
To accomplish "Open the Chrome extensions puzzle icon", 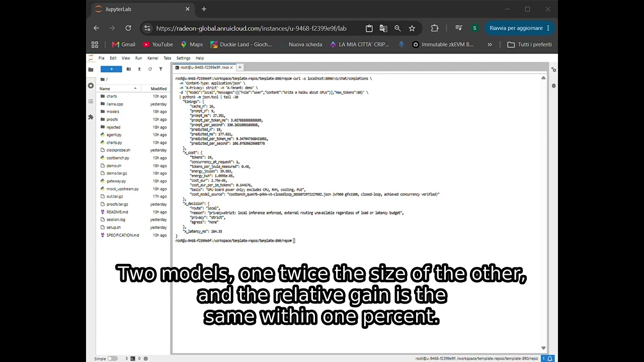I will click(435, 28).
